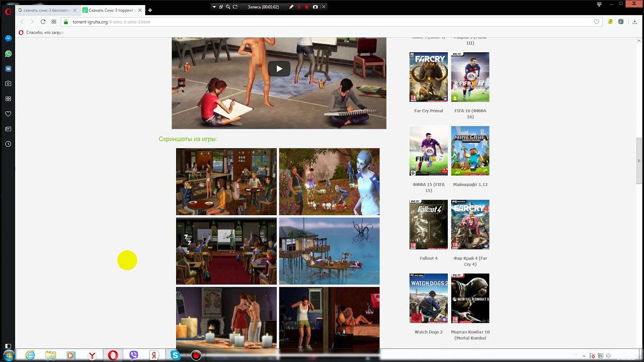Open the Мортал Комбат 10 link
The image size is (644, 362).
pyautogui.click(x=470, y=335)
